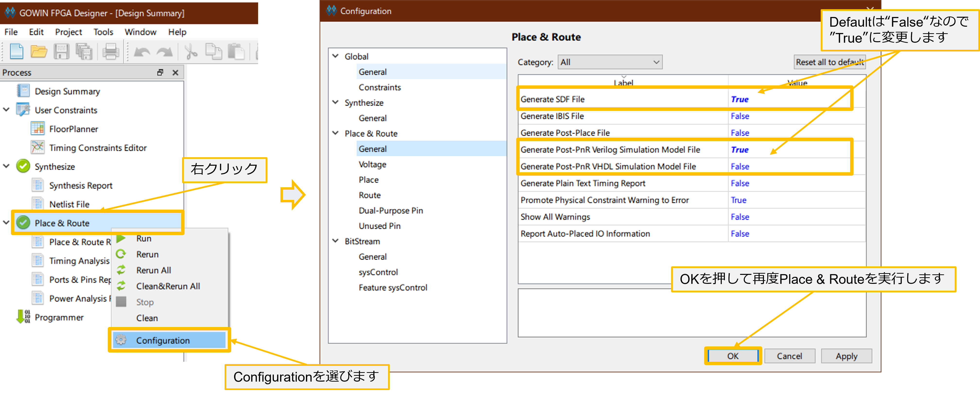Screen dimensions: 980x393
Task: Open the FloorPlanner tool
Action: pyautogui.click(x=73, y=129)
